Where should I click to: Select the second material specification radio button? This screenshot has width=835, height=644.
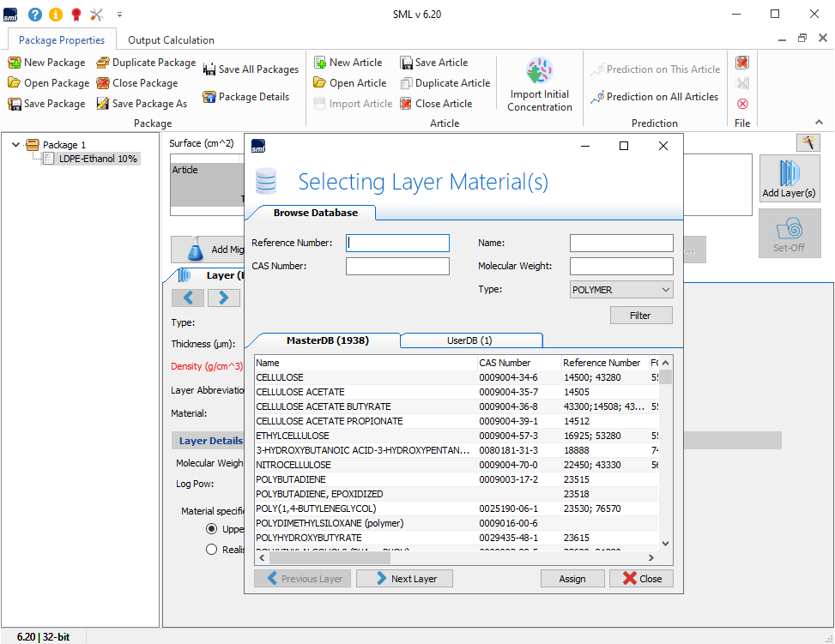211,550
